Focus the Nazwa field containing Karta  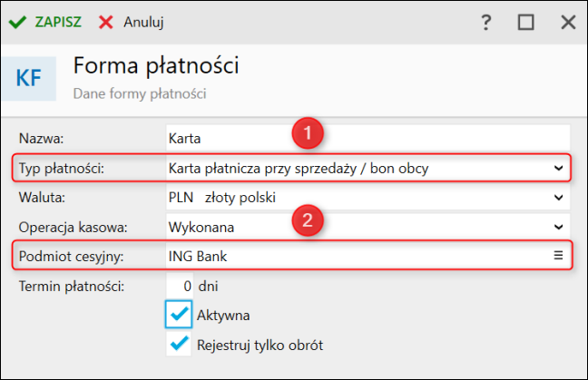click(367, 138)
